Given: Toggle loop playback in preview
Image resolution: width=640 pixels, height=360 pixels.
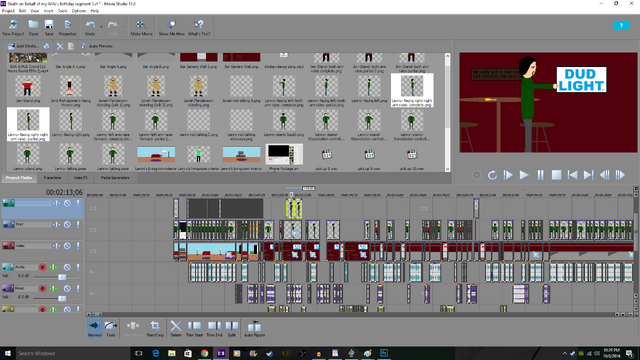Looking at the screenshot, I should point(492,175).
